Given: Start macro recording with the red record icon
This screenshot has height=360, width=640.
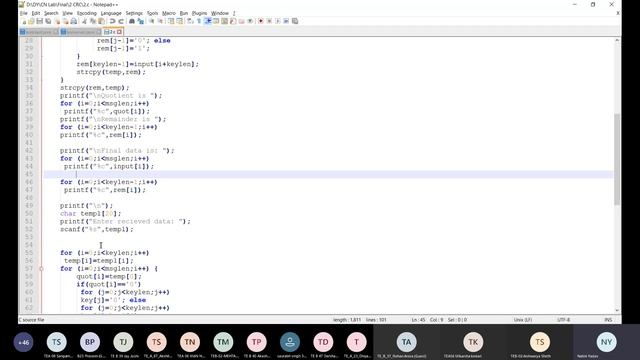Looking at the screenshot, I should coord(260,21).
